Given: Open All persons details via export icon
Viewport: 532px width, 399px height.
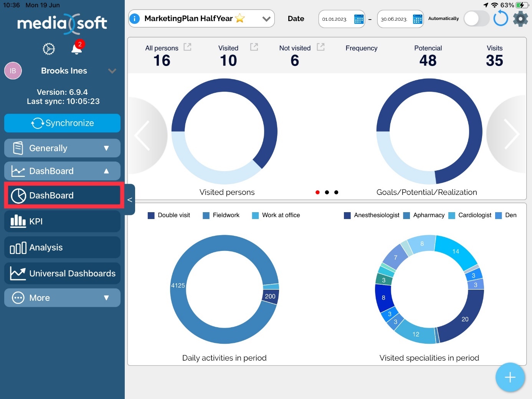Looking at the screenshot, I should click(187, 47).
